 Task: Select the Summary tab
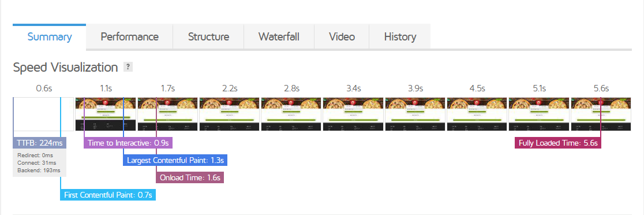[x=49, y=36]
